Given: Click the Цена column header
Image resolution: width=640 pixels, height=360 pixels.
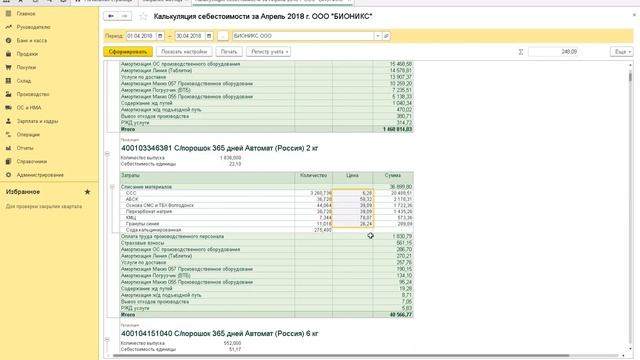Looking at the screenshot, I should pyautogui.click(x=353, y=177).
